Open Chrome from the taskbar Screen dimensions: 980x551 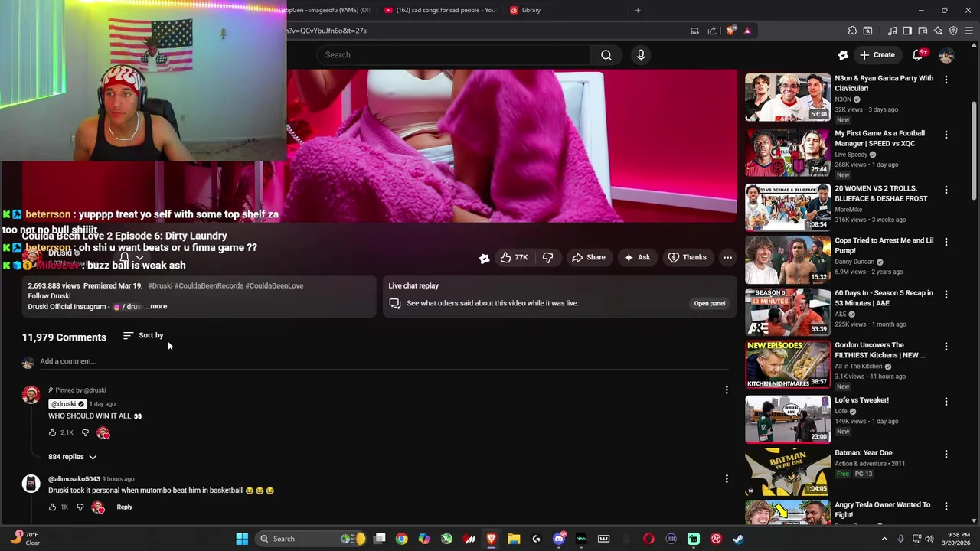(x=401, y=539)
